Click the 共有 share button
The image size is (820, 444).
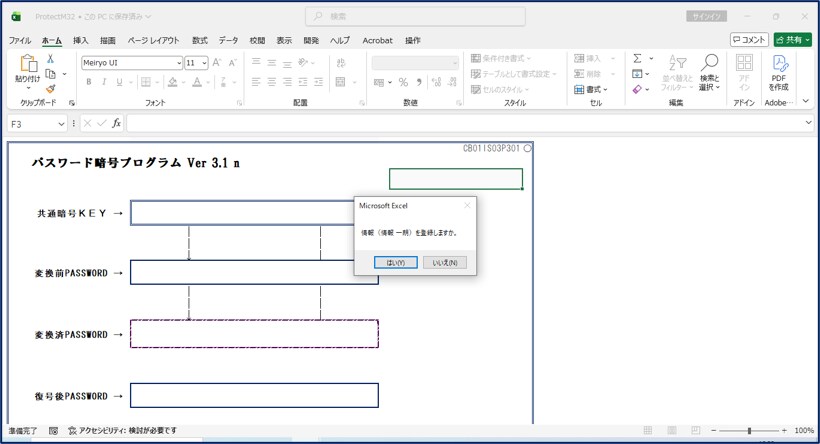[793, 40]
